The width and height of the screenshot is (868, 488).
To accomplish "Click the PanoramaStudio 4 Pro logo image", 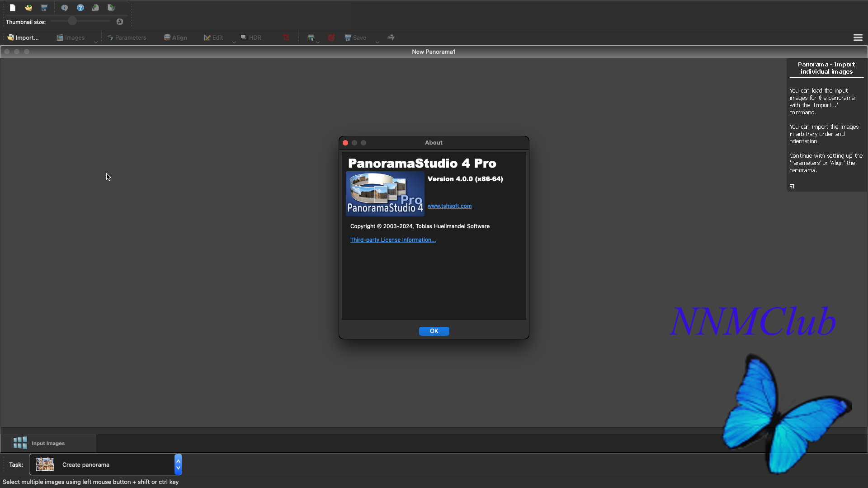I will point(385,194).
